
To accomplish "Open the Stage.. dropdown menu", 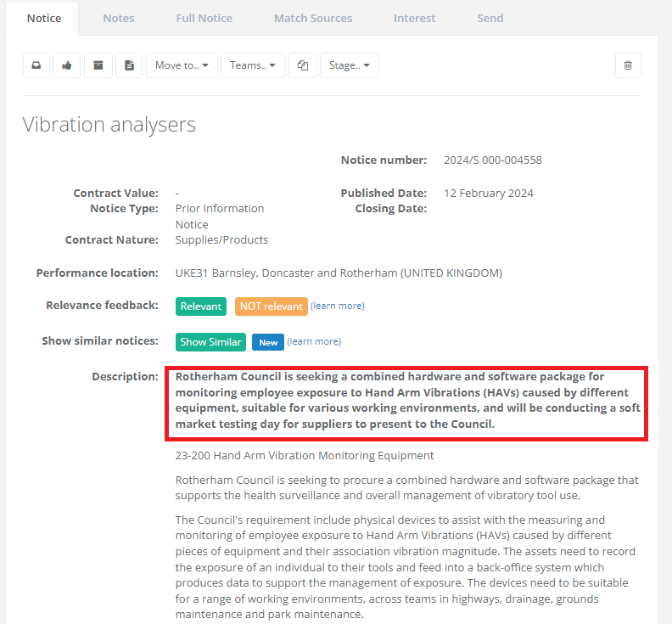I will pyautogui.click(x=349, y=65).
